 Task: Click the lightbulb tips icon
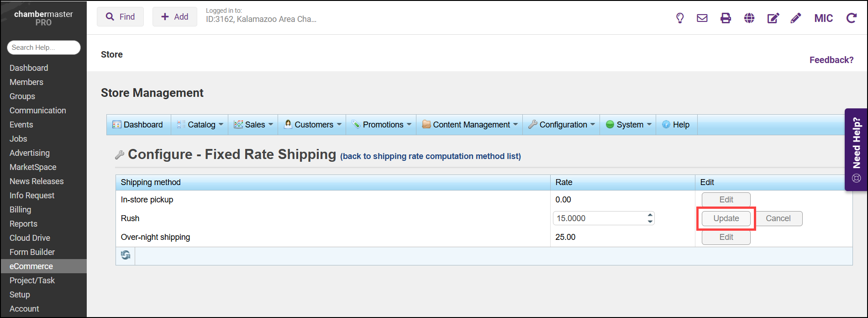click(680, 18)
